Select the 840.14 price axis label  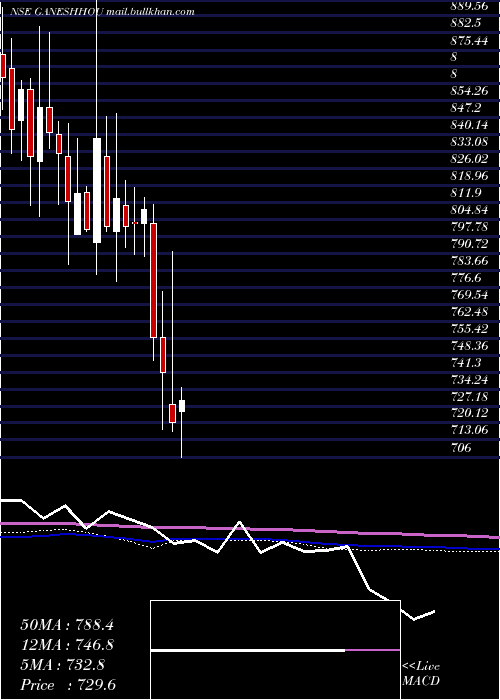pos(470,125)
